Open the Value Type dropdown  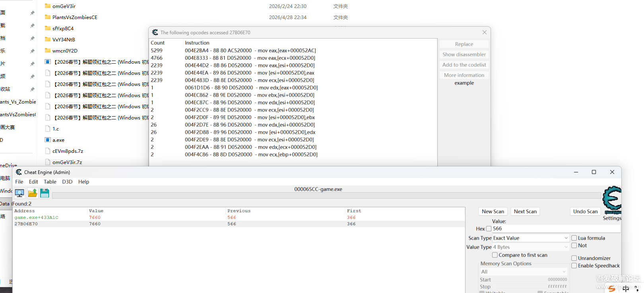(531, 247)
